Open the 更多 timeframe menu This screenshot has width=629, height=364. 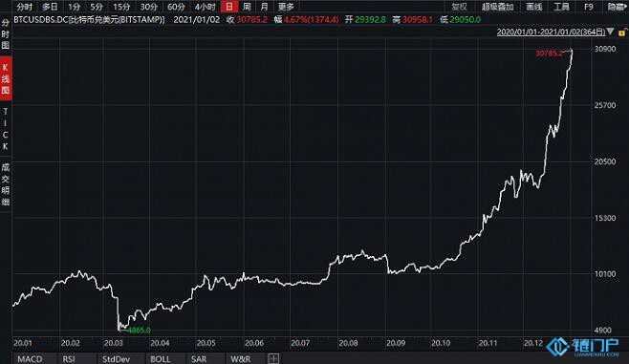(286, 7)
